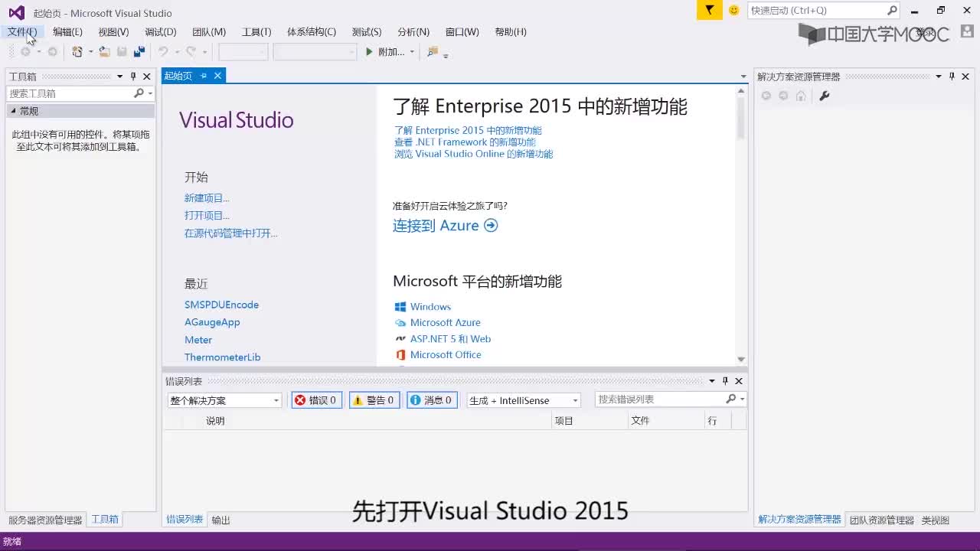Close the 工具箱 panel
The image size is (980, 551).
tap(147, 77)
